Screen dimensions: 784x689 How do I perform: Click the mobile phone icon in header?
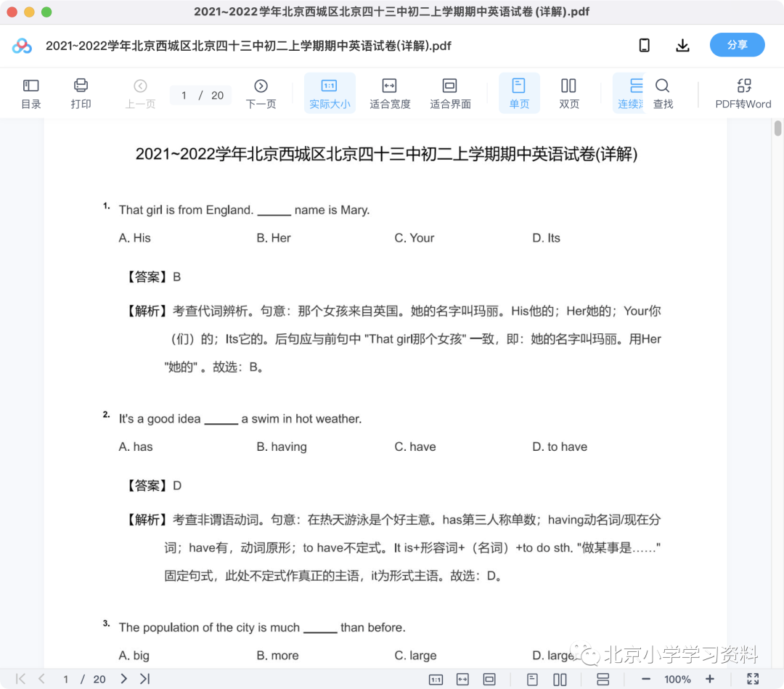(x=645, y=46)
